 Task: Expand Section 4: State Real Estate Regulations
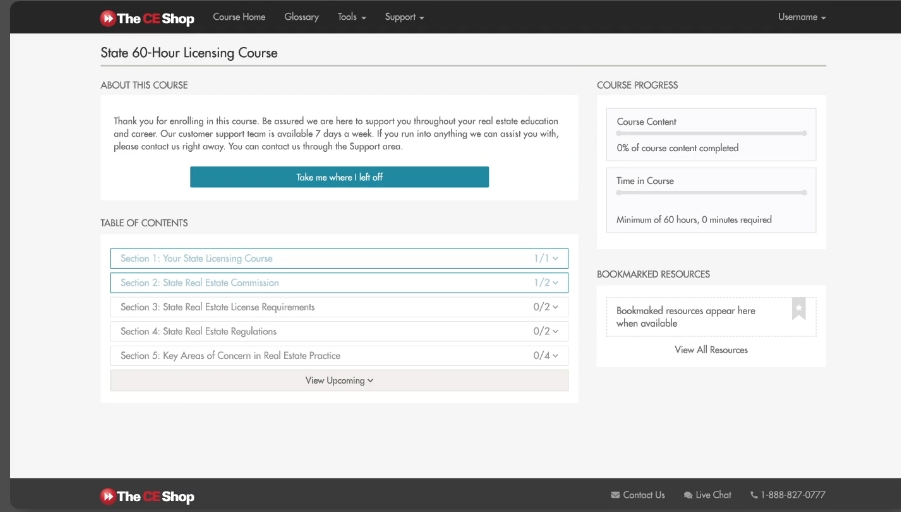(340, 331)
